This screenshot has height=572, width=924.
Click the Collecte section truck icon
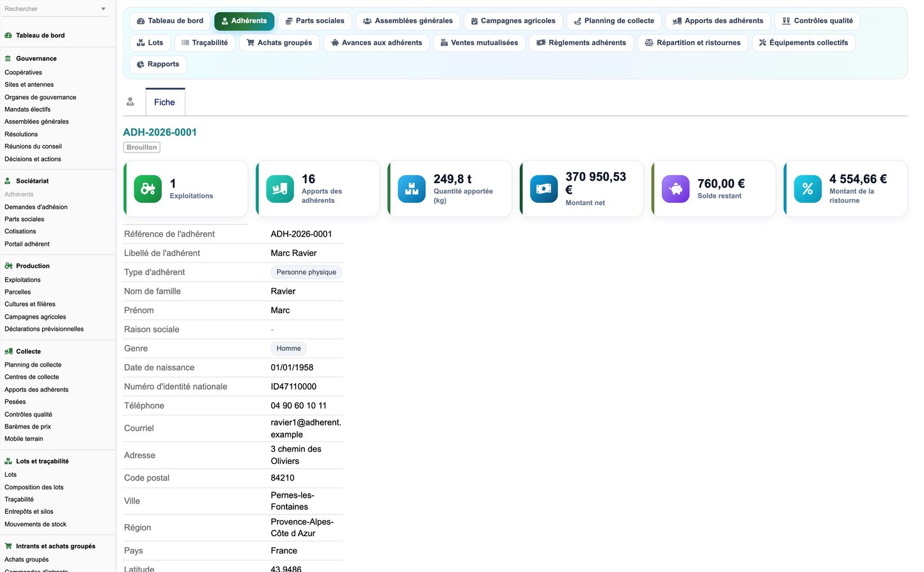click(x=8, y=351)
